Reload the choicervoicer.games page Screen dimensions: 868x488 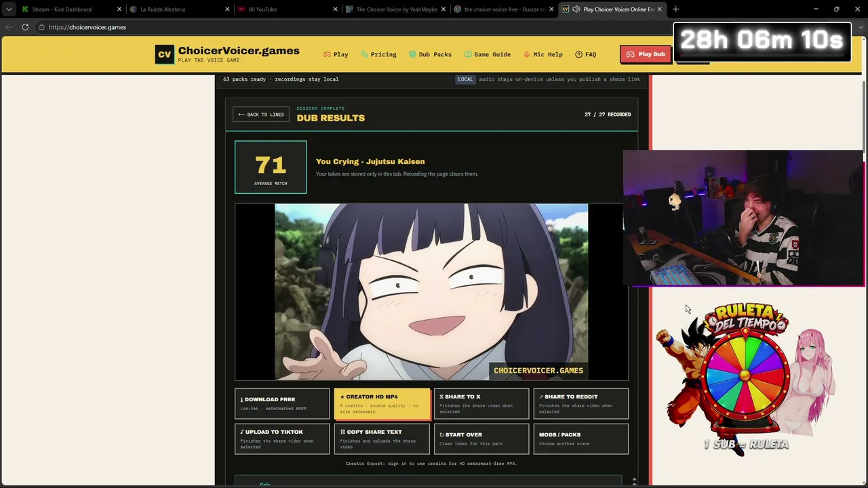point(25,27)
